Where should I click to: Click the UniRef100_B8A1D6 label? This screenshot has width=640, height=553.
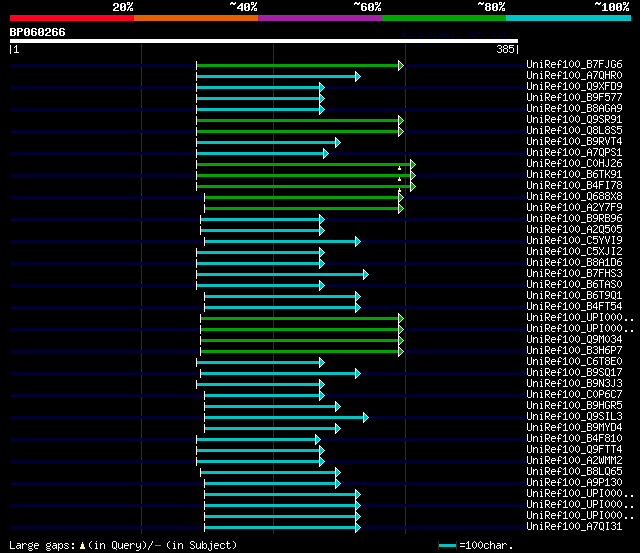point(574,263)
